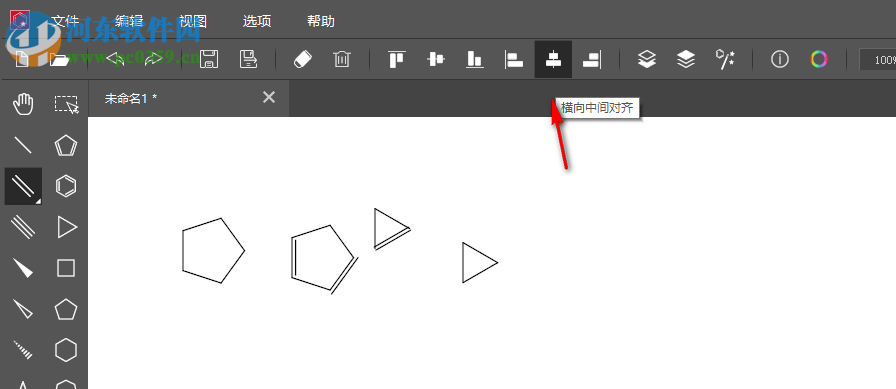Click the cyclopentane pentagon drawn on canvas
The image size is (896, 389).
click(x=213, y=251)
